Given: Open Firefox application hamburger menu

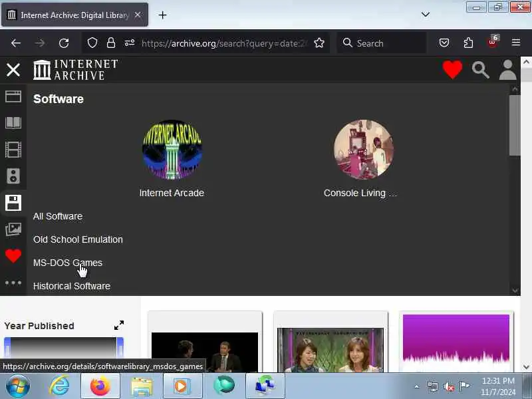Looking at the screenshot, I should click(516, 43).
